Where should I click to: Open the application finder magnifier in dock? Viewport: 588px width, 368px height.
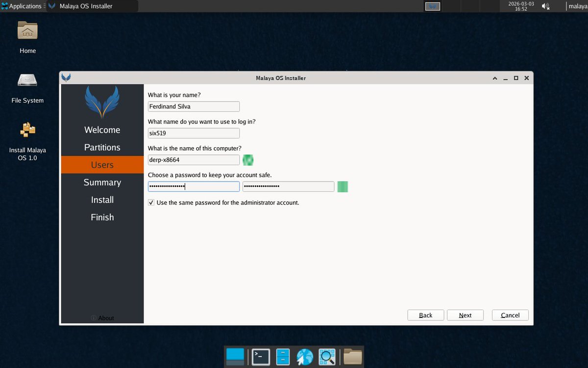(327, 357)
